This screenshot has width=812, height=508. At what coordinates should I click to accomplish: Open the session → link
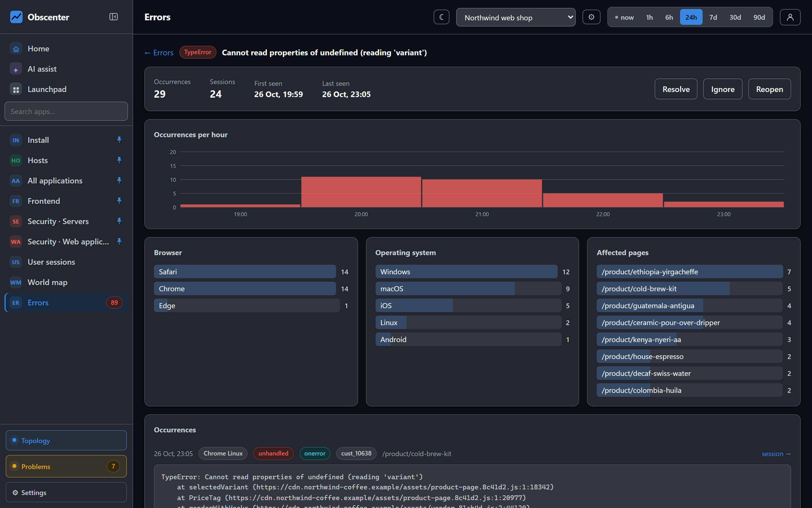[x=776, y=454]
